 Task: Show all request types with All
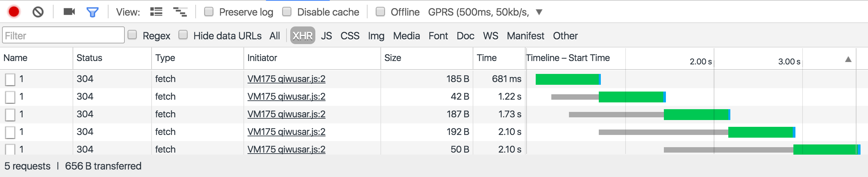275,36
